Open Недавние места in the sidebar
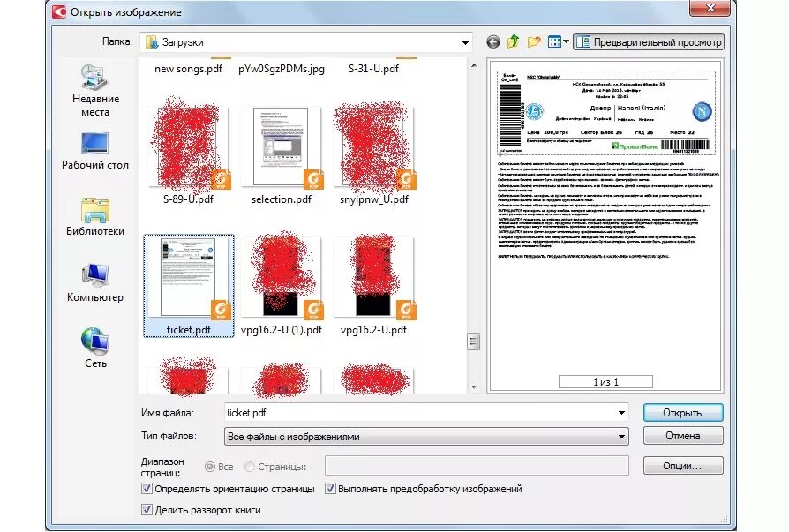 click(95, 91)
